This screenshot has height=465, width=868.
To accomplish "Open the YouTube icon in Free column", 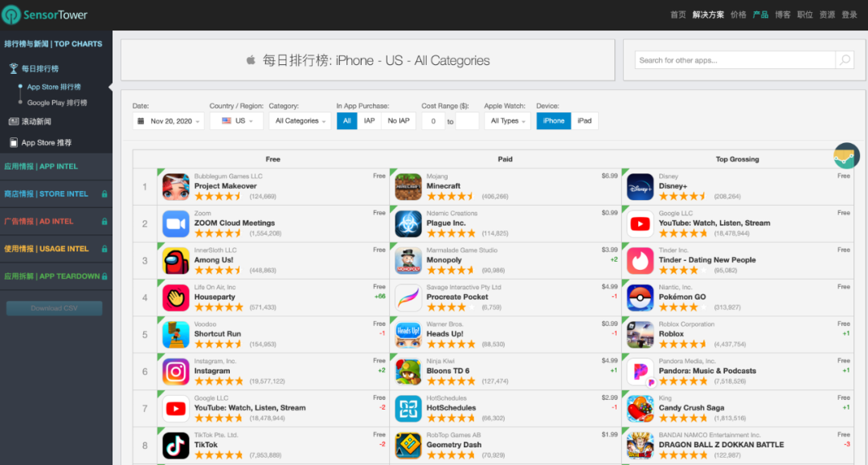I will pyautogui.click(x=176, y=409).
